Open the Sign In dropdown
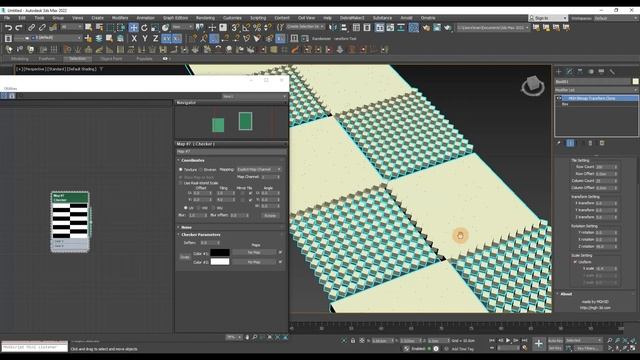 [548, 18]
